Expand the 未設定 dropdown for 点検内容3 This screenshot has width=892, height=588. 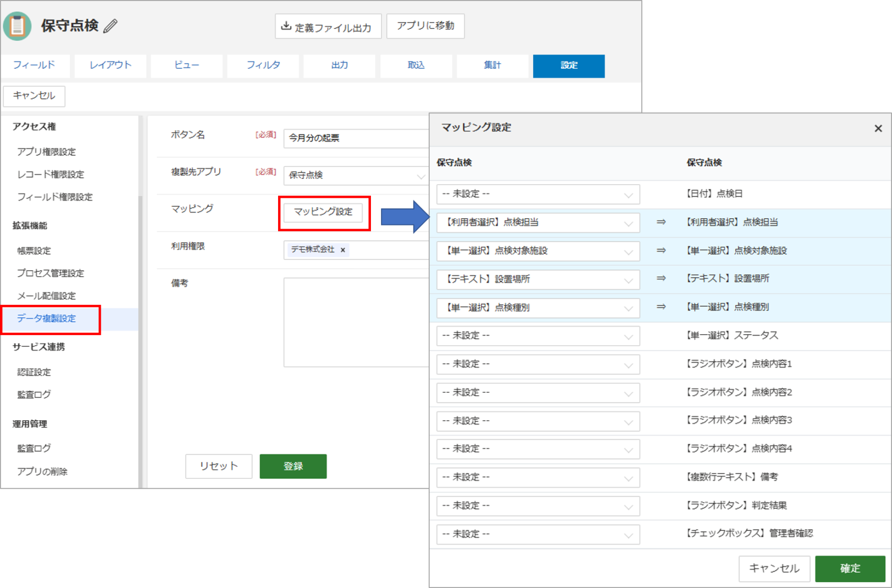[x=538, y=421]
